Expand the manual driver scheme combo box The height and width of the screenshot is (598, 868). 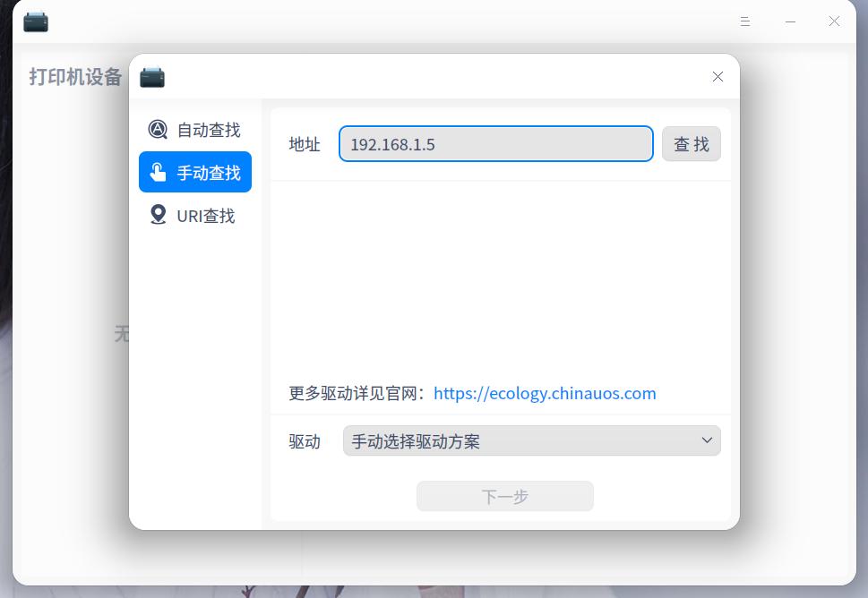tap(531, 440)
